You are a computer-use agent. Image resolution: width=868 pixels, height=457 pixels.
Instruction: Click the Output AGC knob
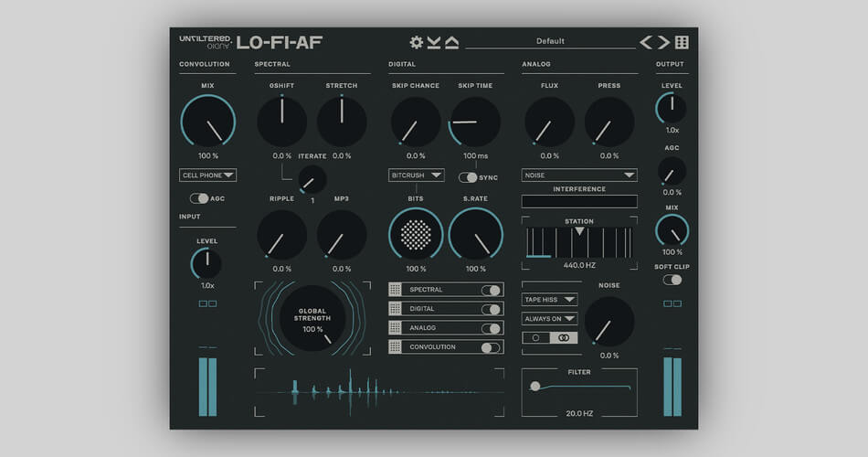click(x=672, y=171)
